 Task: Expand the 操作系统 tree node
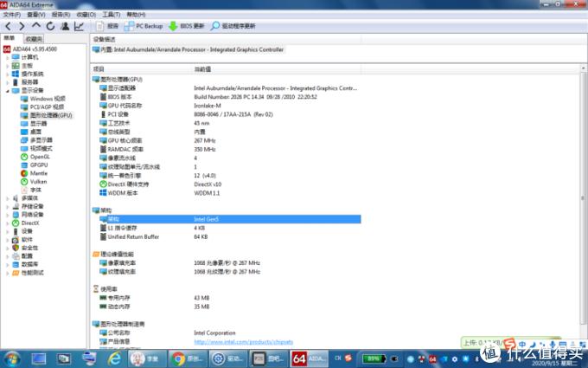tap(7, 74)
